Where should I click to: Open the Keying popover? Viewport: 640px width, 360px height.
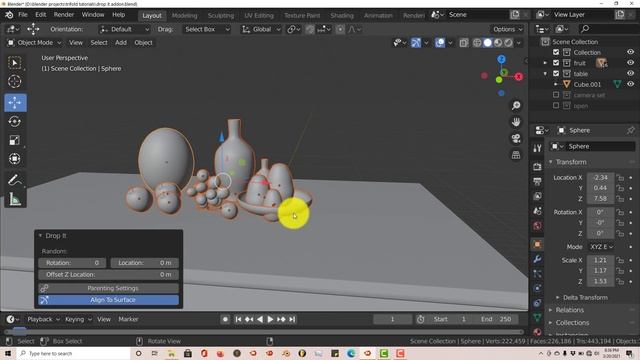point(78,319)
